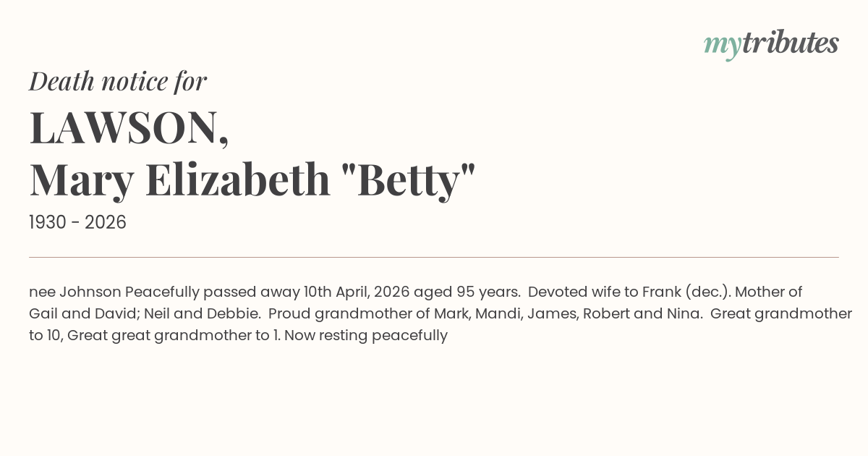
Task: Click the mytributes logo
Action: pyautogui.click(x=770, y=44)
